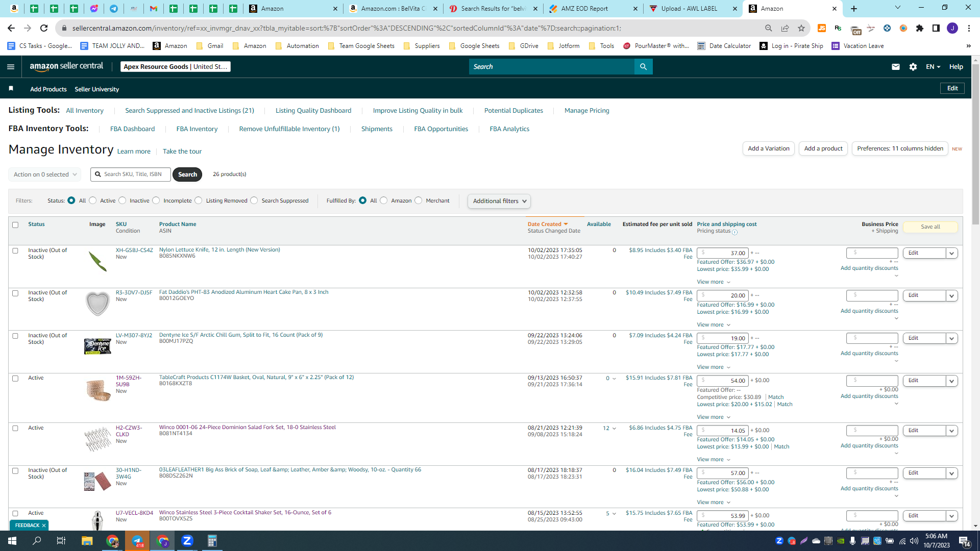Open Telegram from the taskbar

[x=137, y=541]
